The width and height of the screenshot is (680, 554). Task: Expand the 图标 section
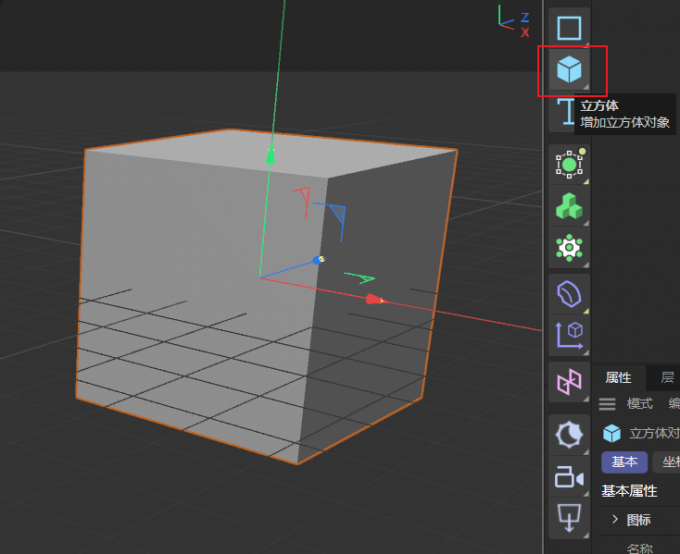(615, 519)
